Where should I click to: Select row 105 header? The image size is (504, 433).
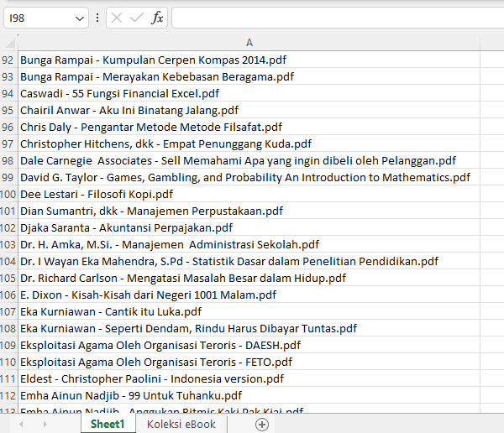[8, 278]
